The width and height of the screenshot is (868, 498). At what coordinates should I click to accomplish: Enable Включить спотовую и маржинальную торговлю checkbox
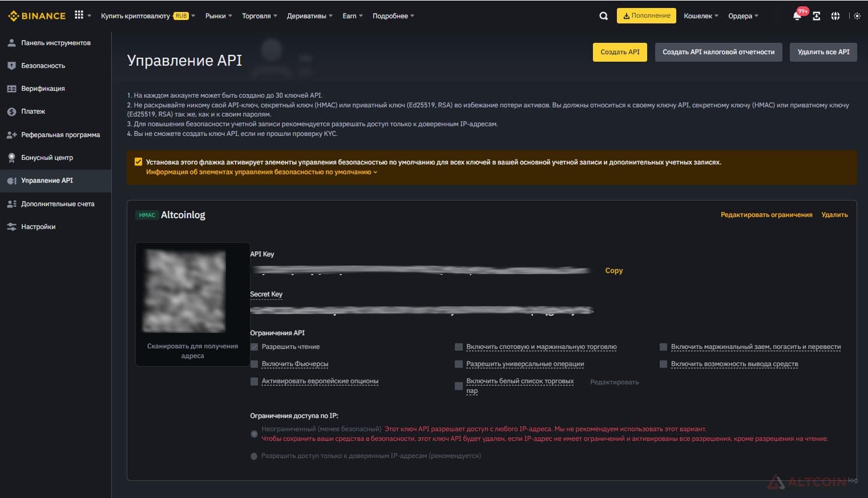click(x=459, y=347)
